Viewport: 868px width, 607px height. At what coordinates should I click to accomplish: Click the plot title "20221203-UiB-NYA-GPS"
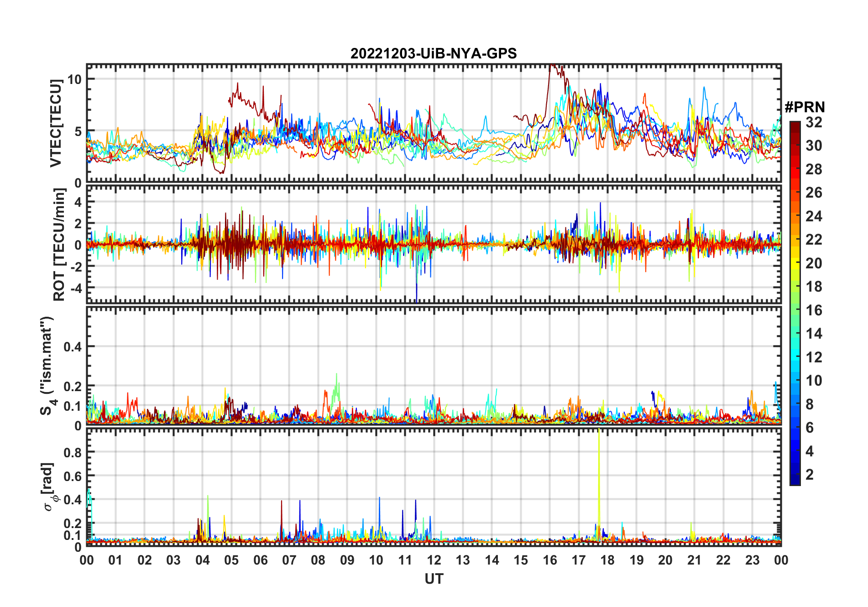coord(434,54)
